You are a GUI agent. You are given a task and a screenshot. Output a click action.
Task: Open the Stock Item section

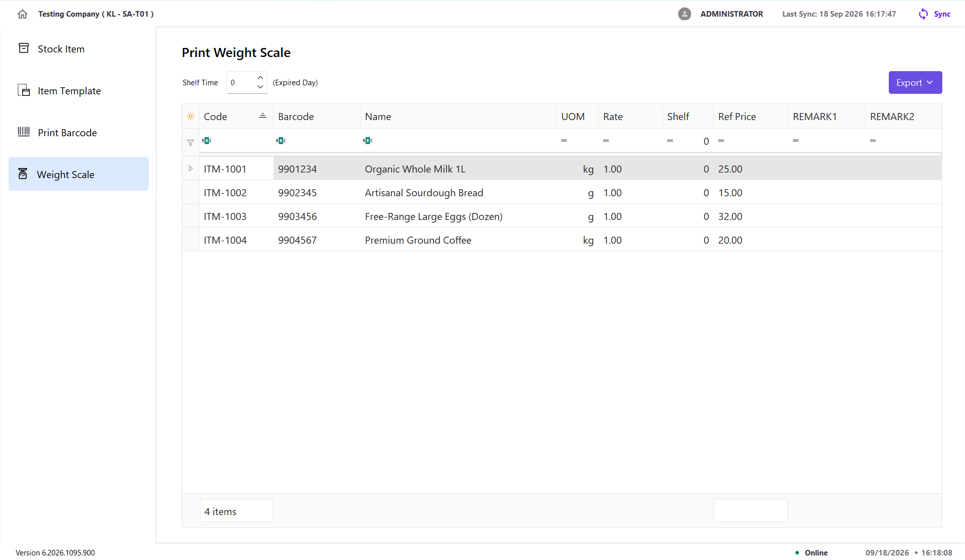[79, 49]
